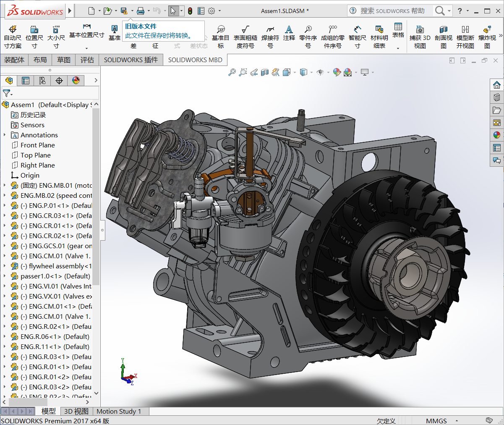
Task: Open the 爆炸视图 tool
Action: click(x=487, y=36)
